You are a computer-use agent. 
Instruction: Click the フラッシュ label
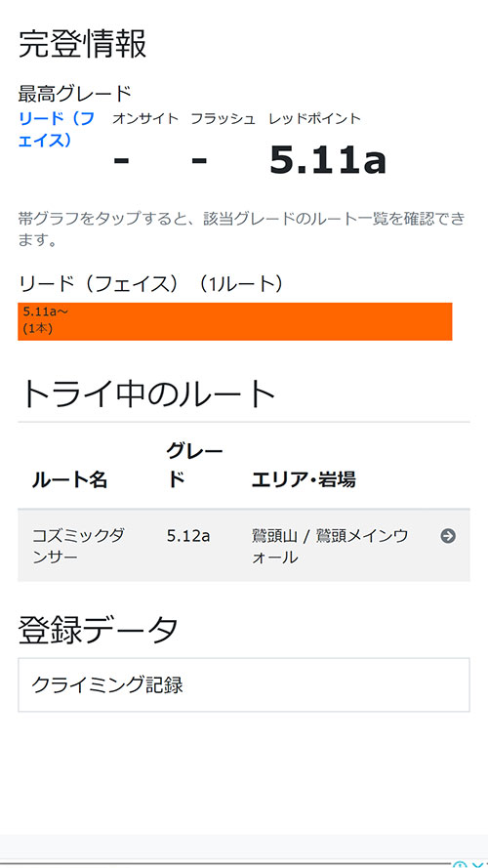pos(223,118)
